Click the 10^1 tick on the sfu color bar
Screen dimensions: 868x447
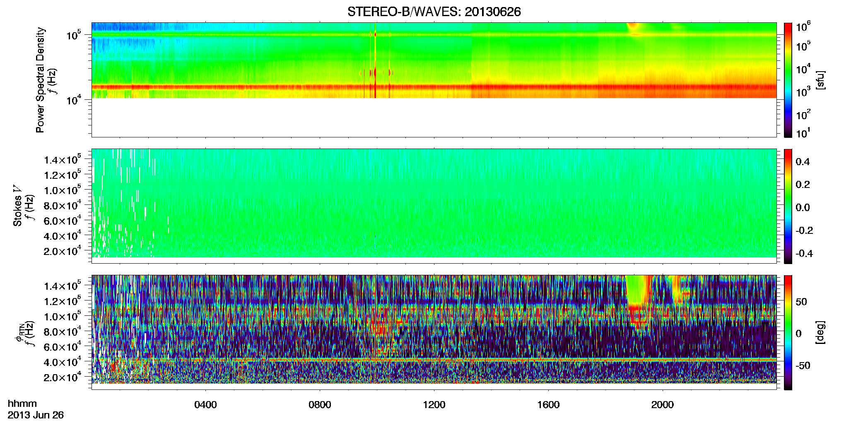(803, 133)
